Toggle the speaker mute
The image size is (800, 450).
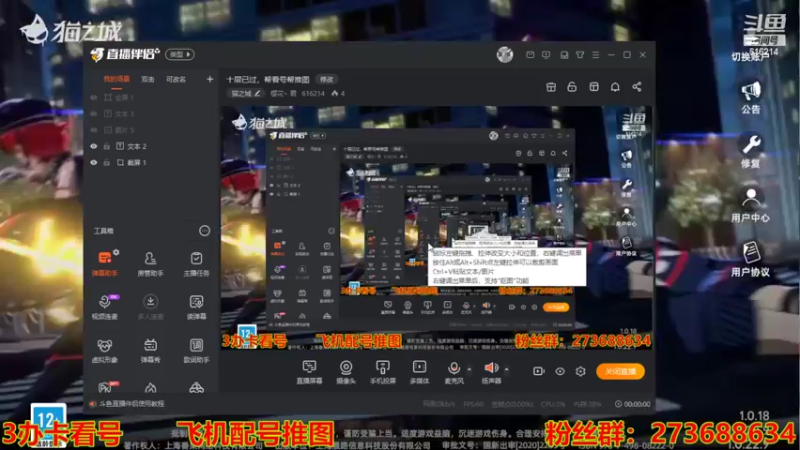click(491, 368)
